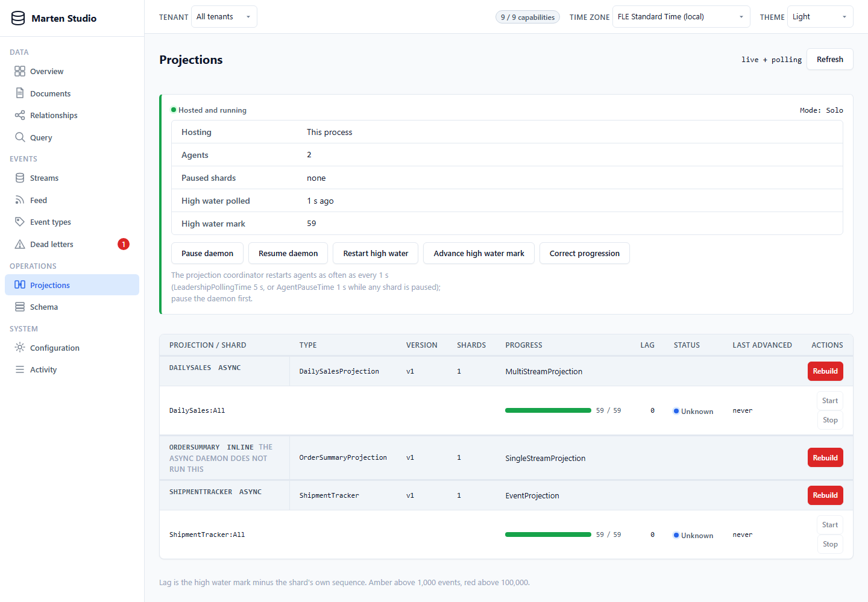Select Projections in the sidebar

pos(72,285)
